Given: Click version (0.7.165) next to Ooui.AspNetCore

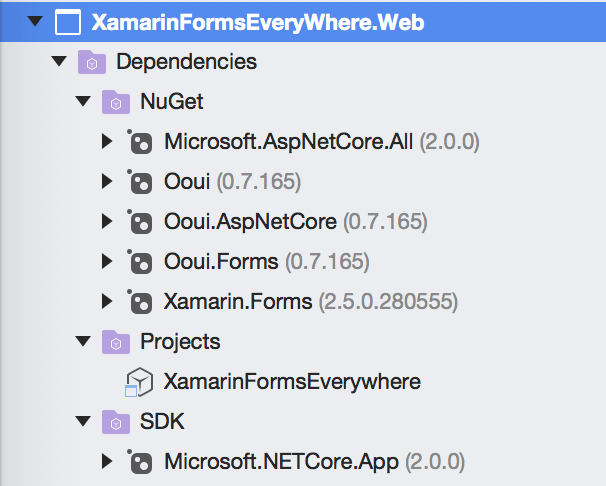Looking at the screenshot, I should (386, 222).
